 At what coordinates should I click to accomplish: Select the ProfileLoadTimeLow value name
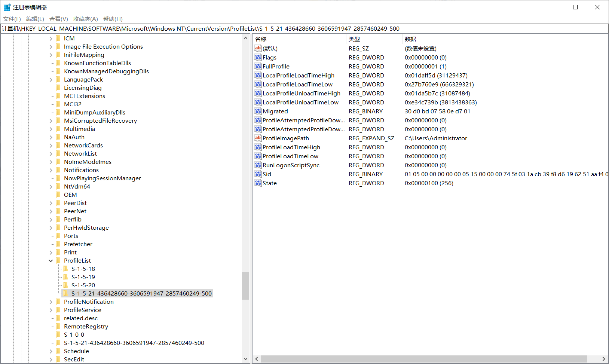[x=290, y=156]
